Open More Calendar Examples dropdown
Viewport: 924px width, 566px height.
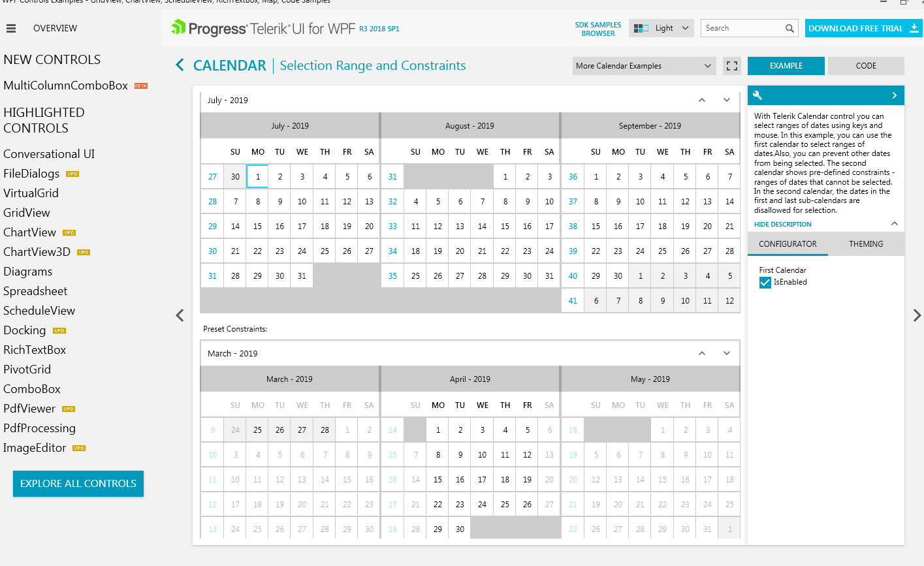click(643, 66)
